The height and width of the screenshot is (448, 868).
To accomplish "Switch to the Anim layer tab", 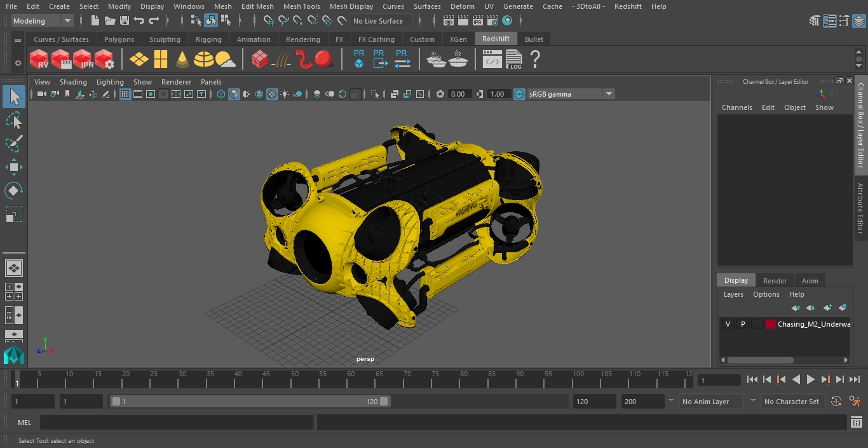I will tap(810, 280).
